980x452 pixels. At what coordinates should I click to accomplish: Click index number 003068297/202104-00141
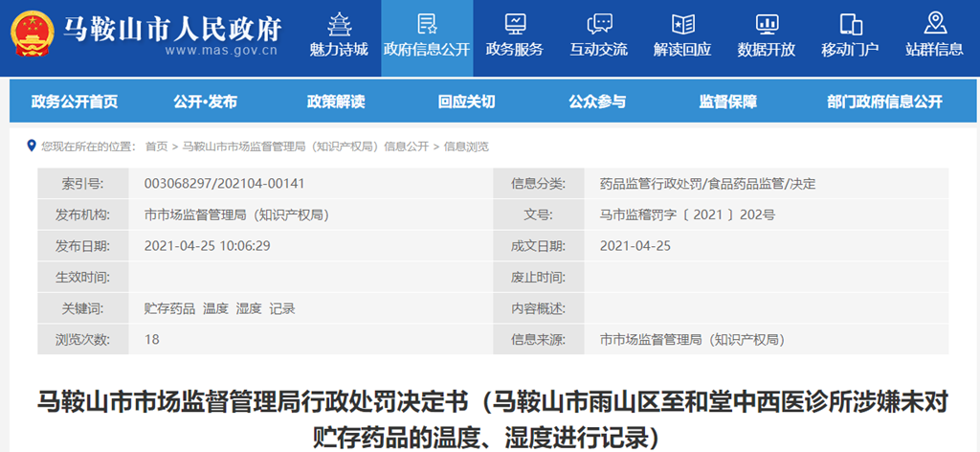coord(224,183)
